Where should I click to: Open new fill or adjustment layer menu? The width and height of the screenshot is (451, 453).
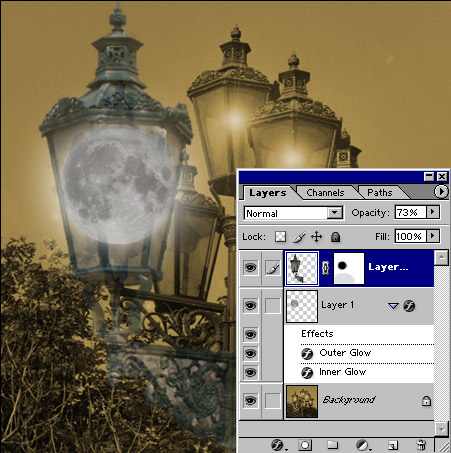pyautogui.click(x=362, y=445)
